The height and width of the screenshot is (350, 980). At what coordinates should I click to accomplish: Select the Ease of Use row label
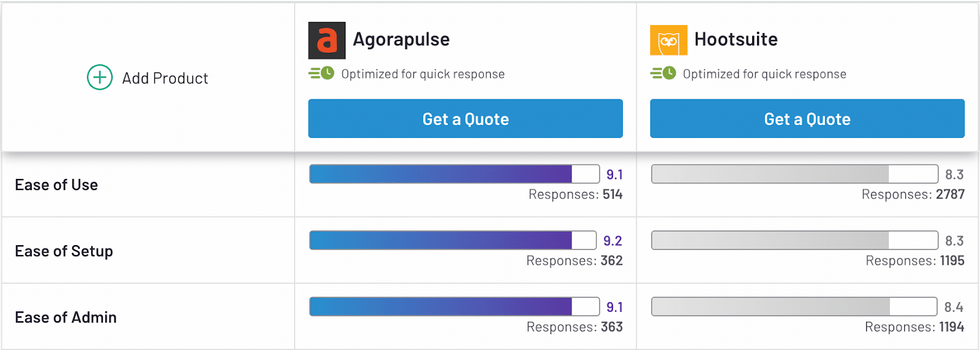pyautogui.click(x=56, y=185)
